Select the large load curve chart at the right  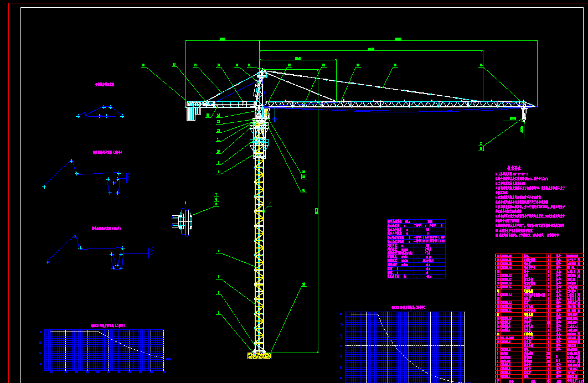click(405, 347)
